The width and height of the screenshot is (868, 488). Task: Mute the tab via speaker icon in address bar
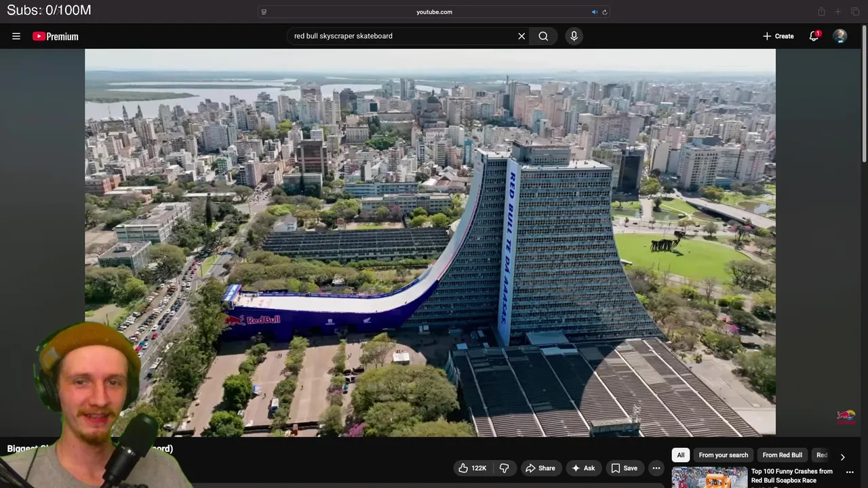(595, 12)
